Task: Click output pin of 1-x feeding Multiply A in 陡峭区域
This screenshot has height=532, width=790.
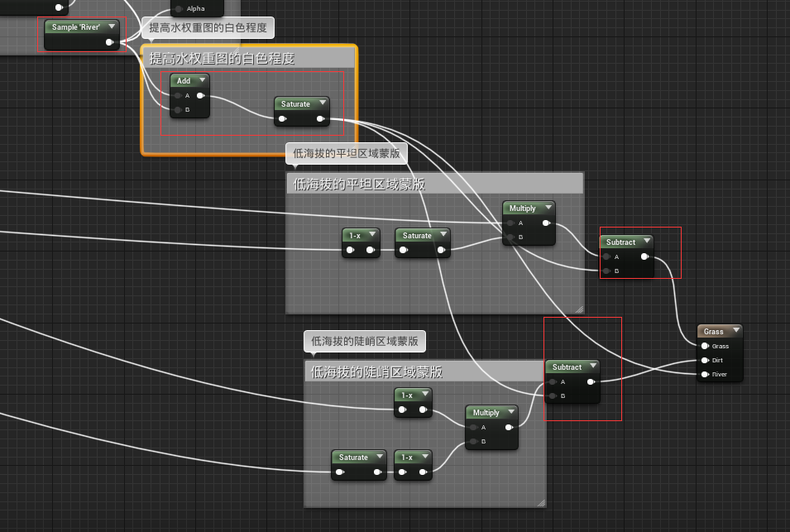Action: (x=424, y=410)
